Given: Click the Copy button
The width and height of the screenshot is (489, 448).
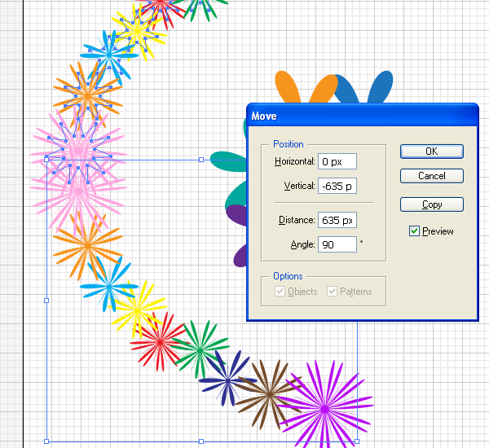Looking at the screenshot, I should tap(431, 204).
